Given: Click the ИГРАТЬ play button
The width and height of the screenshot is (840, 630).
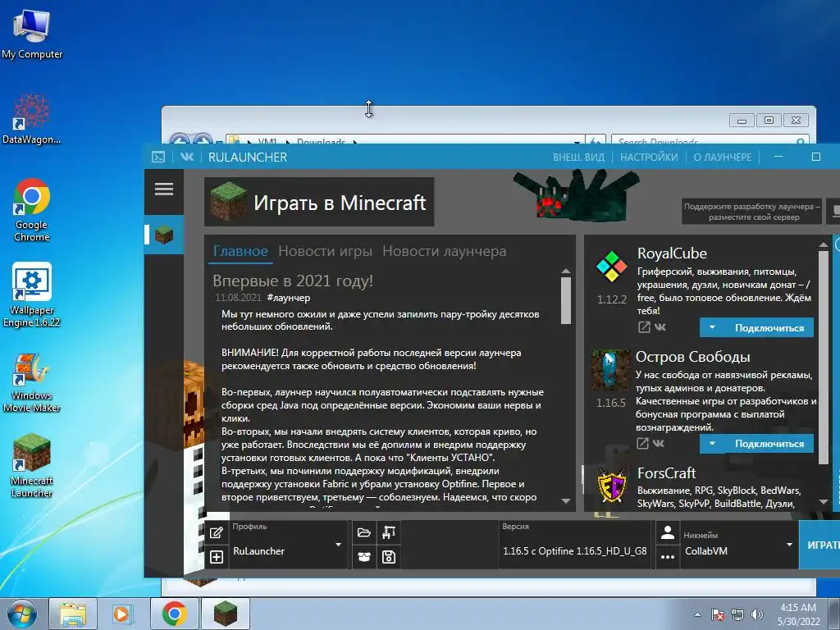Looking at the screenshot, I should [819, 545].
